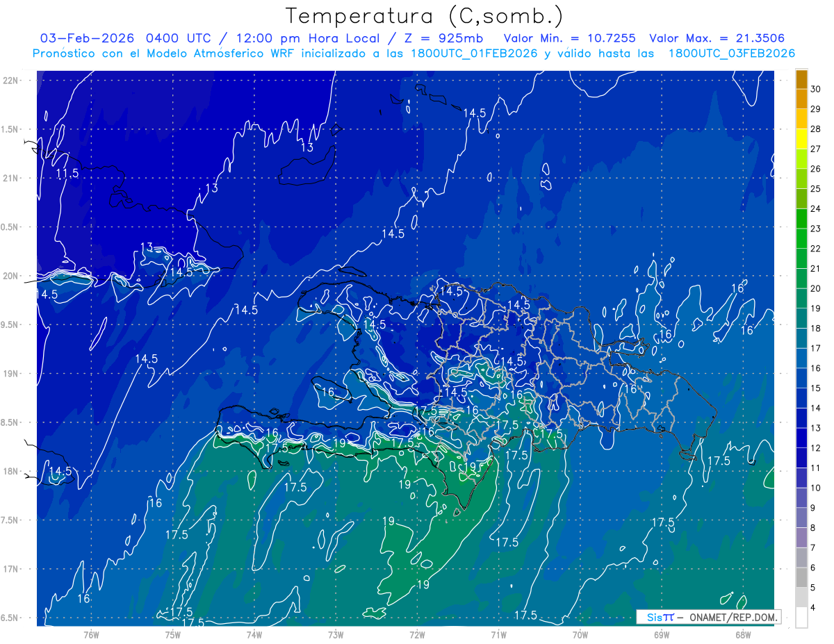Screen dimensions: 834x644
Task: Click the ONAMET/REP.DOM. credit label
Action: (733, 617)
